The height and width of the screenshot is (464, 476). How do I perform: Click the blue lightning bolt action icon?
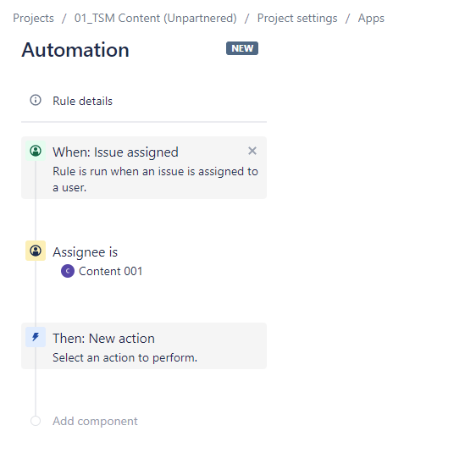pos(36,337)
